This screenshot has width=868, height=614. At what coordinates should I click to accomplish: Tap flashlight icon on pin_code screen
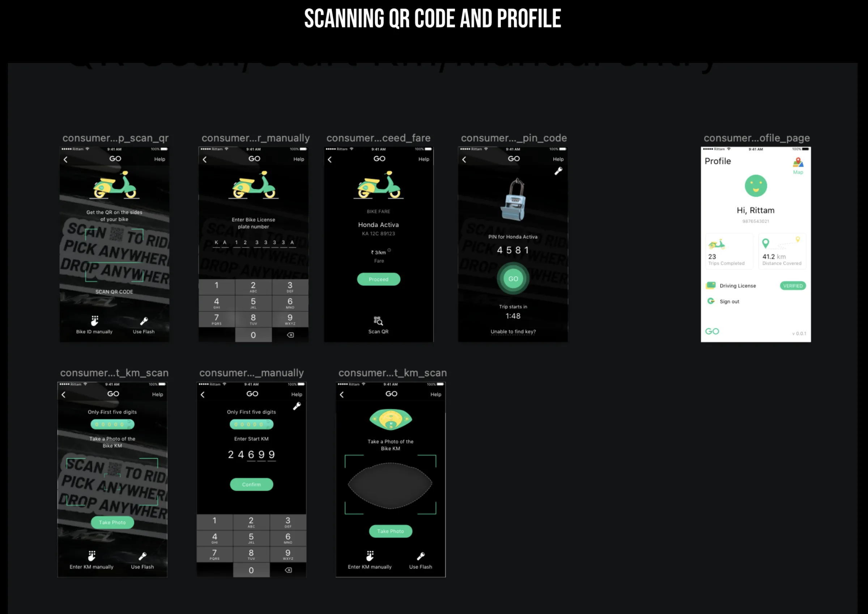click(558, 171)
